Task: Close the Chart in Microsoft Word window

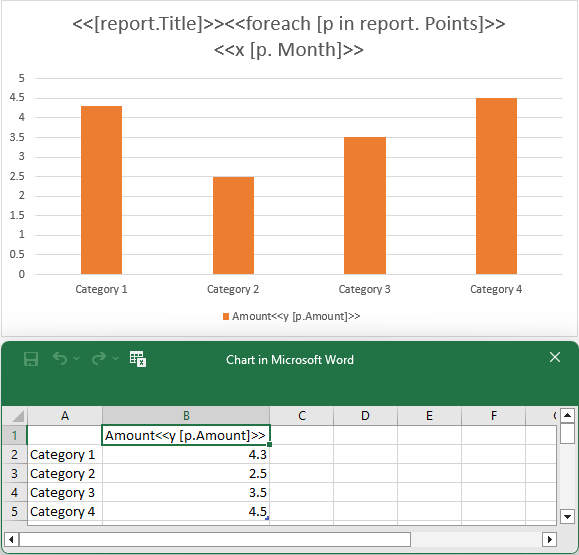Action: (x=555, y=357)
